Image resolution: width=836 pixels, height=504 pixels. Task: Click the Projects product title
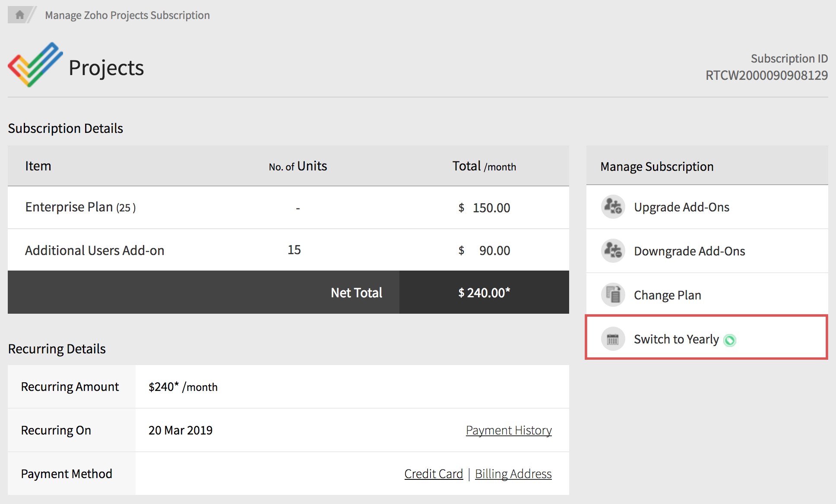click(x=106, y=68)
